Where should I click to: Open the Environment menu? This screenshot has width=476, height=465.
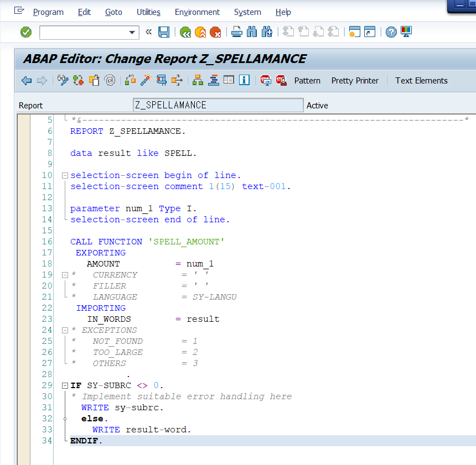(197, 12)
